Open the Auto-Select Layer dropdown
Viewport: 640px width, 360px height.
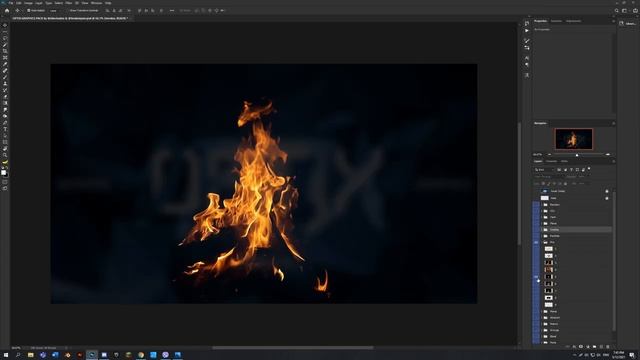point(55,11)
